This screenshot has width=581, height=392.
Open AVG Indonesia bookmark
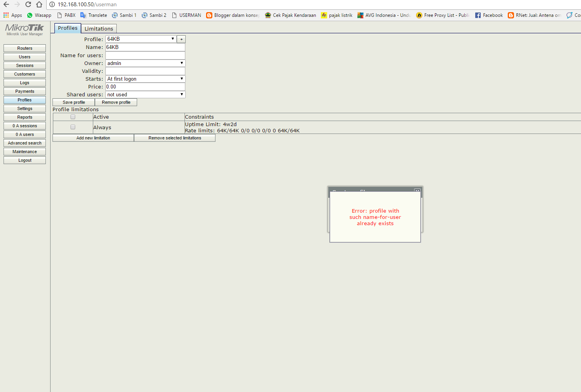click(x=384, y=15)
